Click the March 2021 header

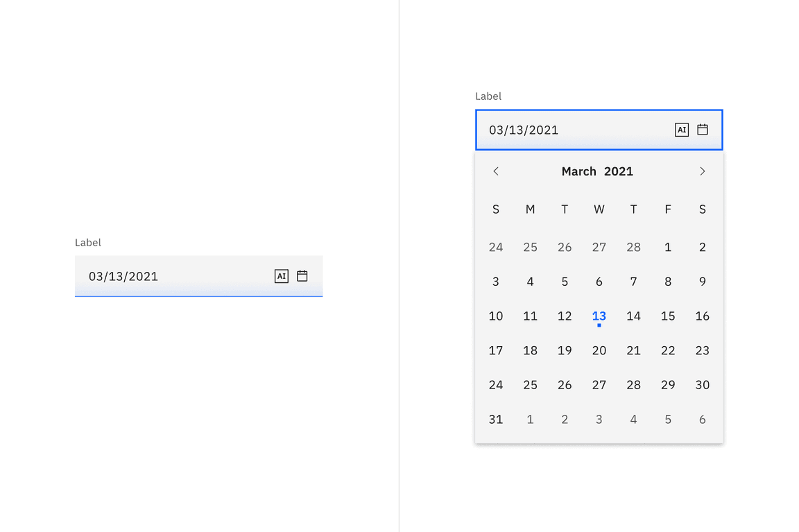[x=597, y=171]
